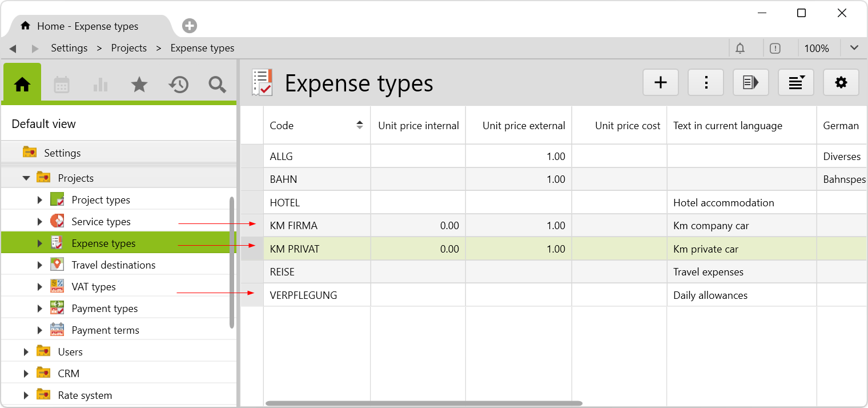Open the gear settings button for list

coord(841,83)
